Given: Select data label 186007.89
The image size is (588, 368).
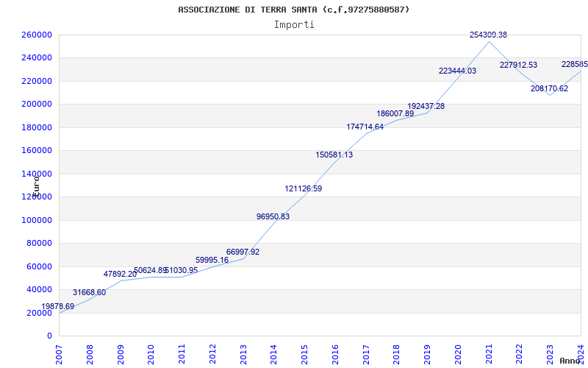Looking at the screenshot, I should click(395, 113).
